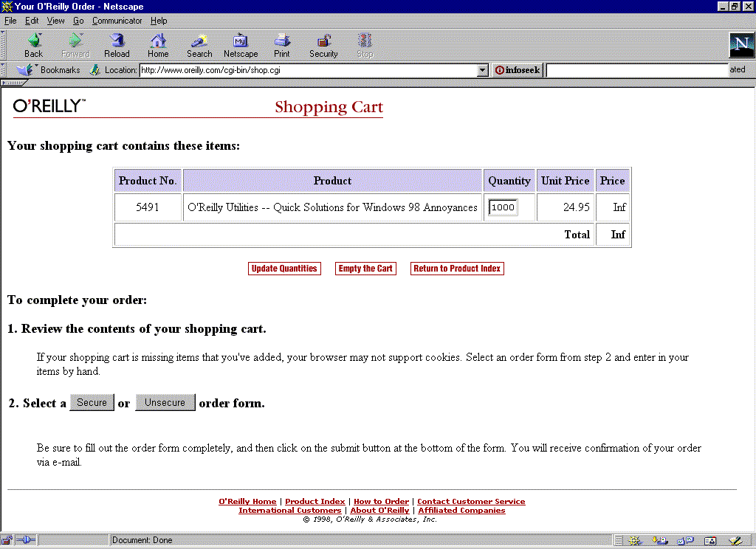Click the Document: Done status text
The image size is (756, 549).
point(142,540)
